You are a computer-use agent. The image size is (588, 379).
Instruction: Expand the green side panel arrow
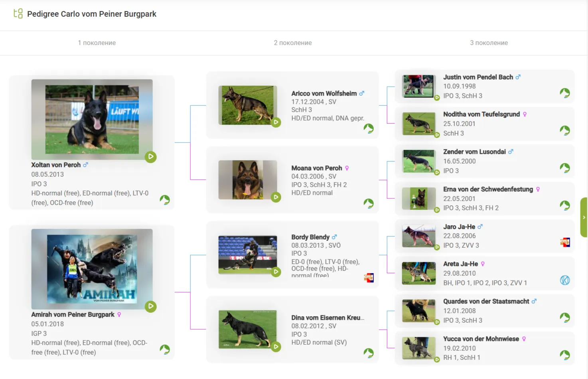tap(584, 217)
